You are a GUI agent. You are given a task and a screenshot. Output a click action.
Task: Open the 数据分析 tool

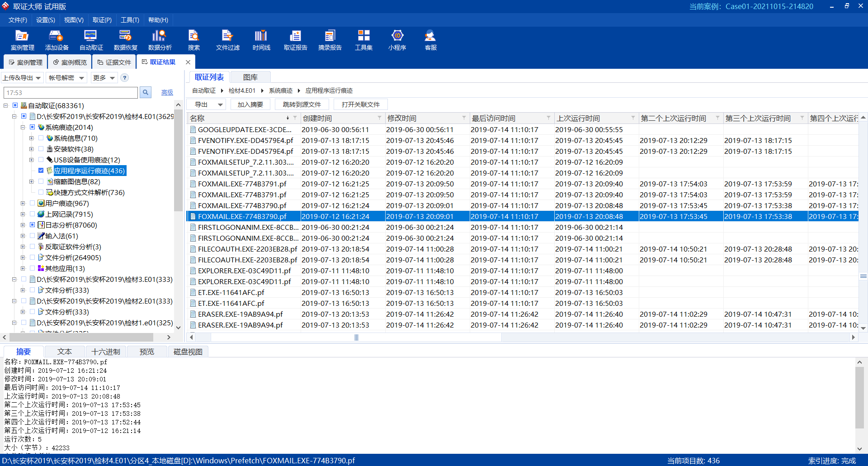click(160, 40)
